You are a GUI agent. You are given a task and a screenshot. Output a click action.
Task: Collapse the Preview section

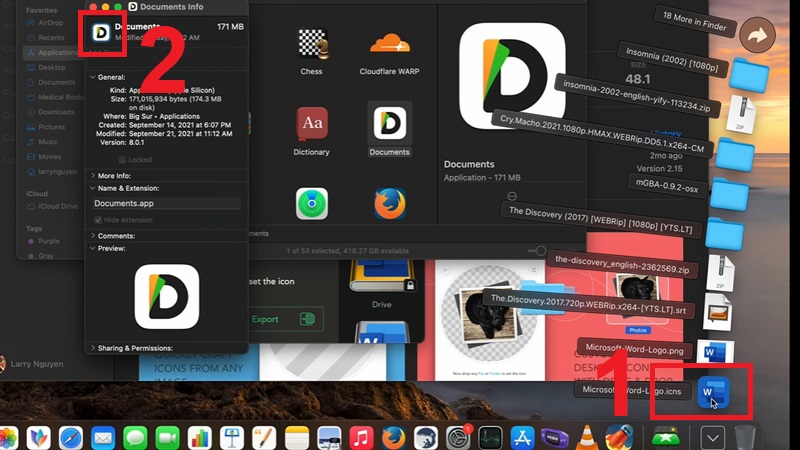(92, 248)
